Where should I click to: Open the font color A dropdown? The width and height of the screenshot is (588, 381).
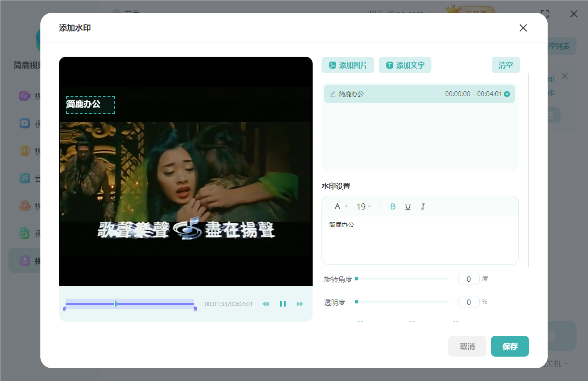point(341,206)
